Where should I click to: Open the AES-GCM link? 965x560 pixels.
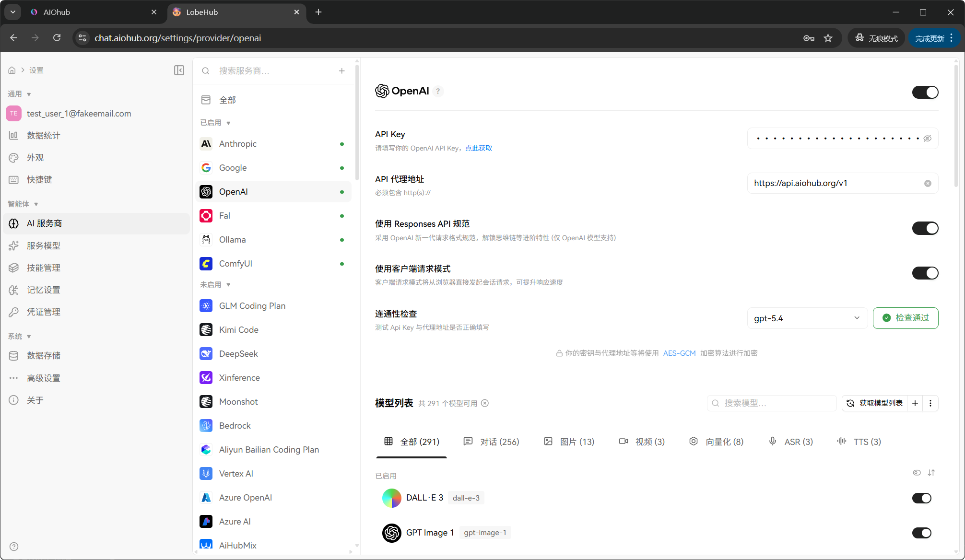tap(679, 353)
